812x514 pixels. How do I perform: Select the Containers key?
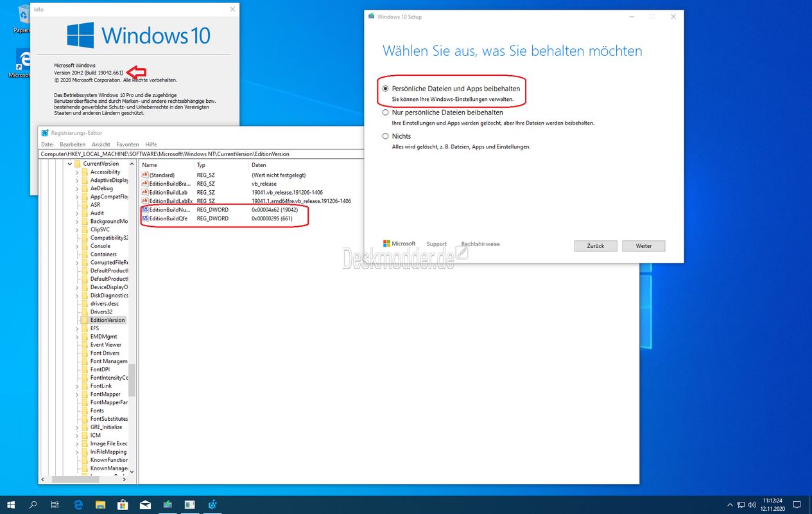(x=103, y=254)
